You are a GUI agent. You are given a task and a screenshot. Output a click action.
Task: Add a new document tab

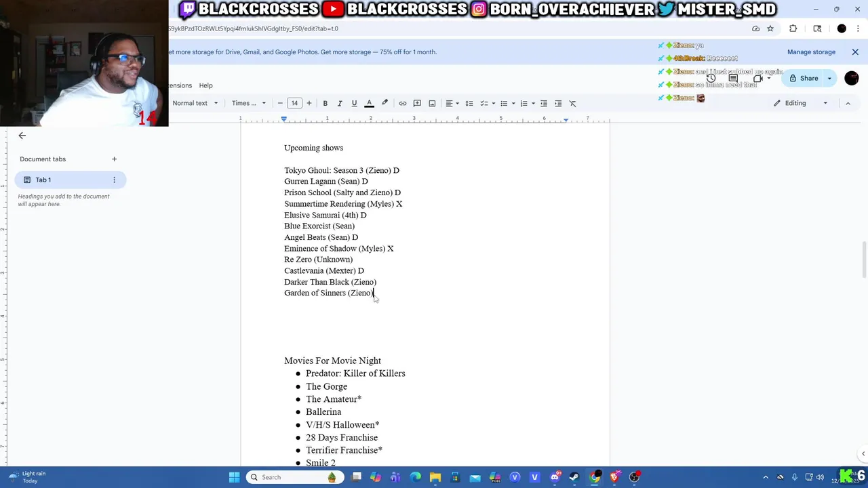click(114, 159)
